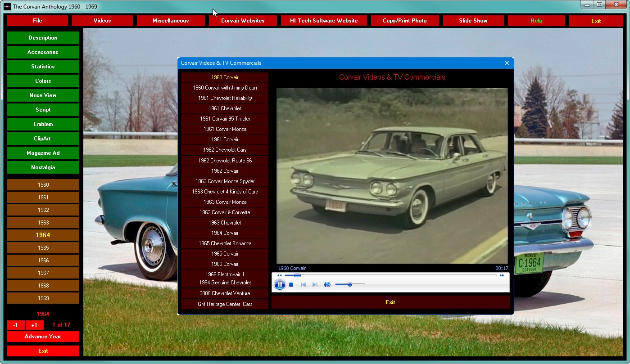Open the Help menu
630x364 pixels.
click(x=536, y=21)
